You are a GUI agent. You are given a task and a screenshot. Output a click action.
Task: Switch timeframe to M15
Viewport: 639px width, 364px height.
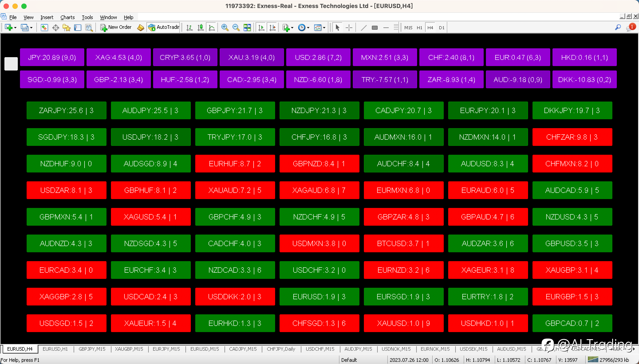408,28
